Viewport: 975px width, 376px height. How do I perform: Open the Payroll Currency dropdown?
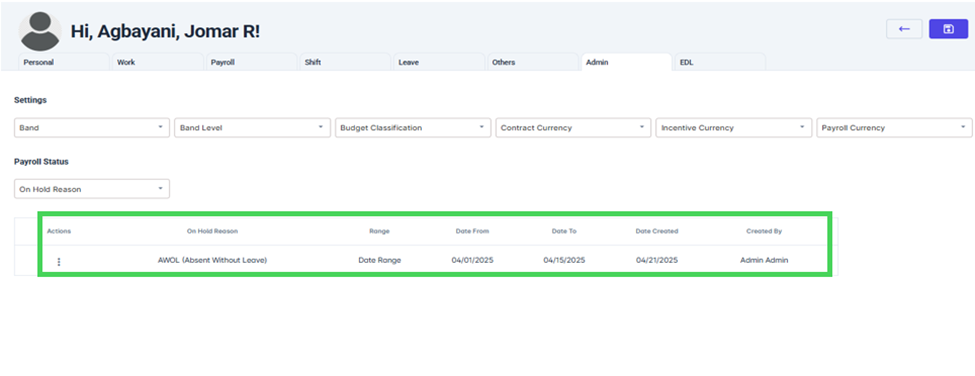[x=894, y=127]
